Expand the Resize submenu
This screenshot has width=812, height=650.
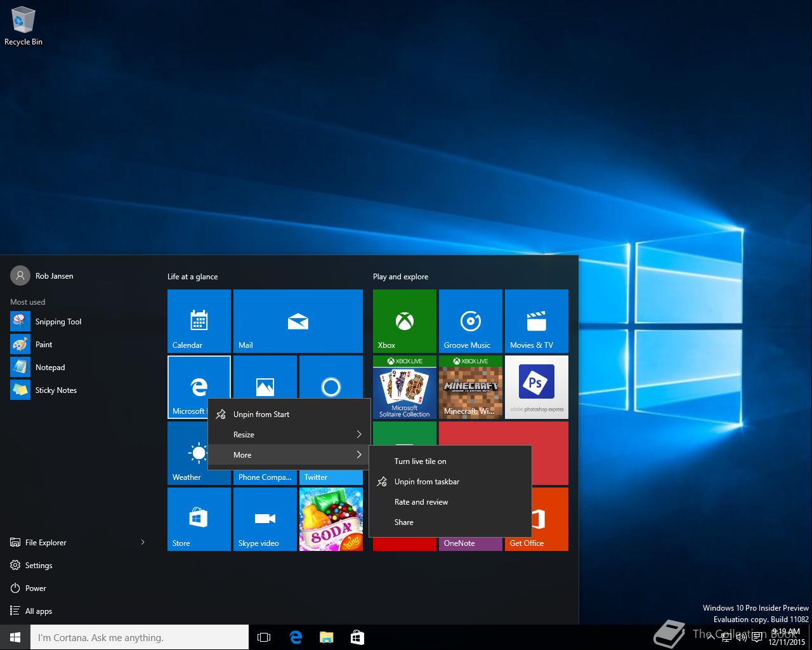[289, 435]
